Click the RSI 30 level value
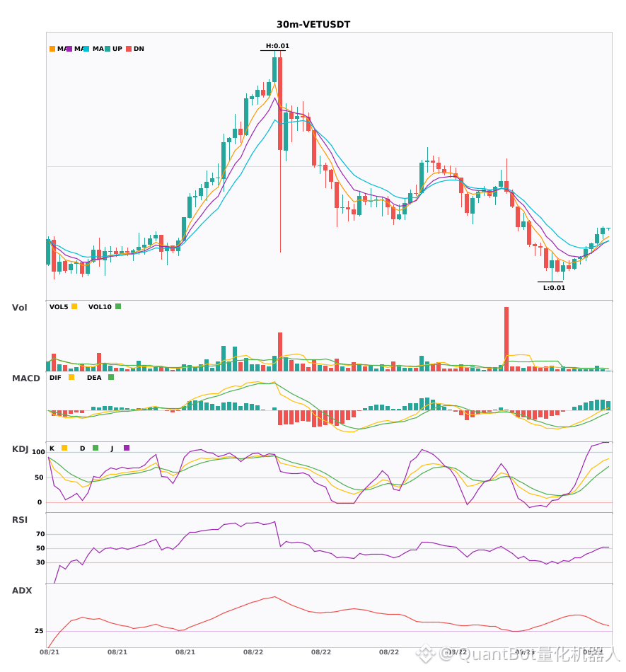The image size is (626, 672). click(x=40, y=562)
